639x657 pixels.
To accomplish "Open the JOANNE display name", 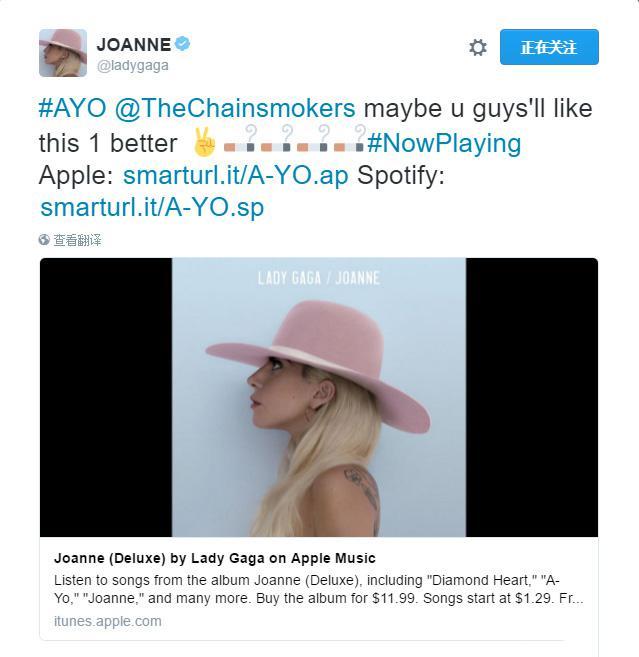I will (x=134, y=44).
